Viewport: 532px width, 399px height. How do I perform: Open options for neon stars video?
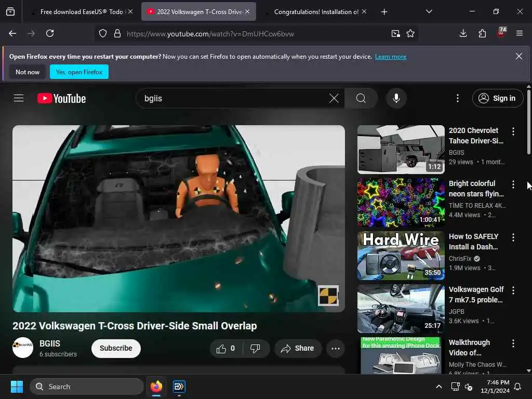[x=513, y=184]
